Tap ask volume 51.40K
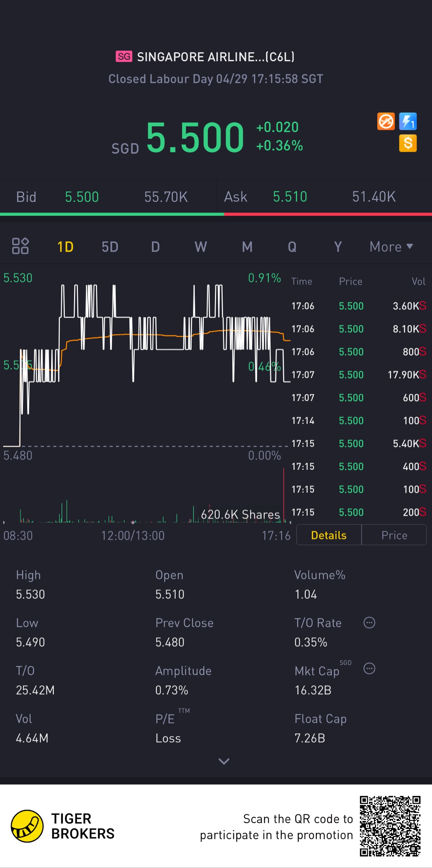432x868 pixels. tap(374, 197)
